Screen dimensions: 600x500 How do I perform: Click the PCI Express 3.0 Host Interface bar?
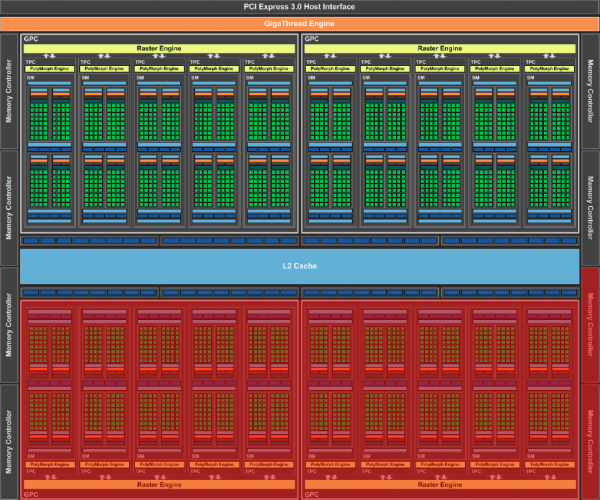[x=300, y=6]
